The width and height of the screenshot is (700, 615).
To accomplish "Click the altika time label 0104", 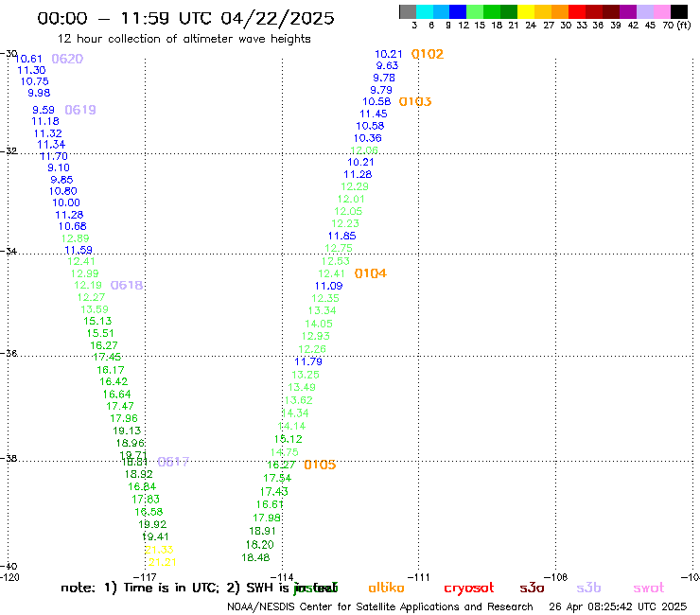I will click(371, 273).
